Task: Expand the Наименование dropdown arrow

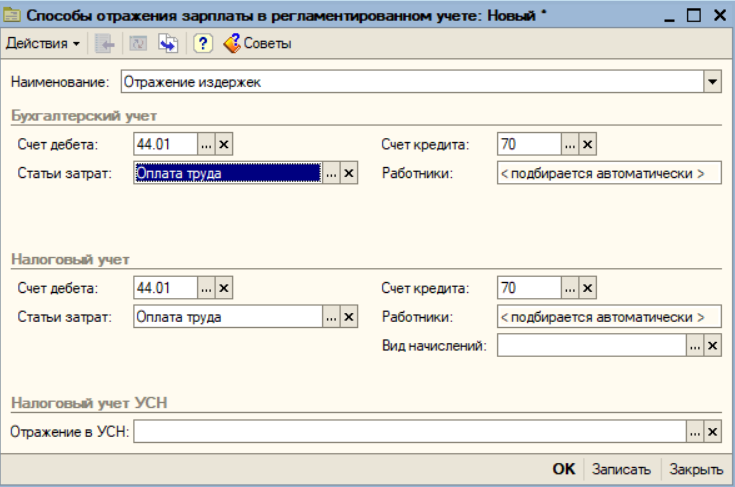Action: [712, 82]
